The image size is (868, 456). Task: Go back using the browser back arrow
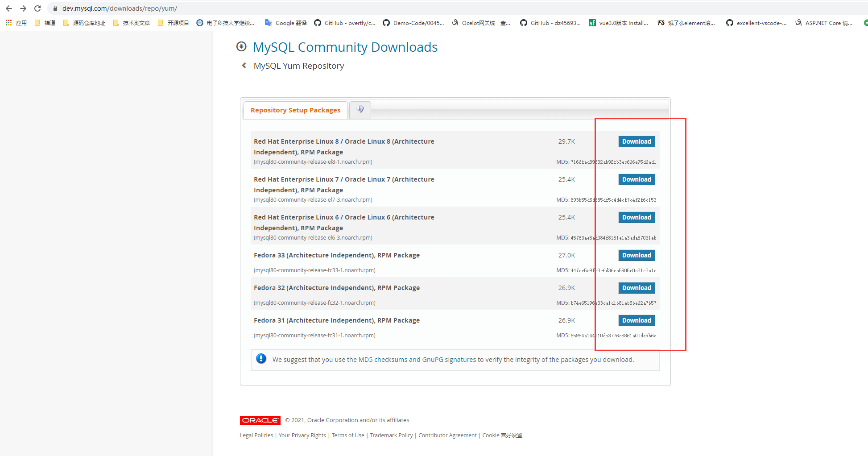pyautogui.click(x=9, y=8)
